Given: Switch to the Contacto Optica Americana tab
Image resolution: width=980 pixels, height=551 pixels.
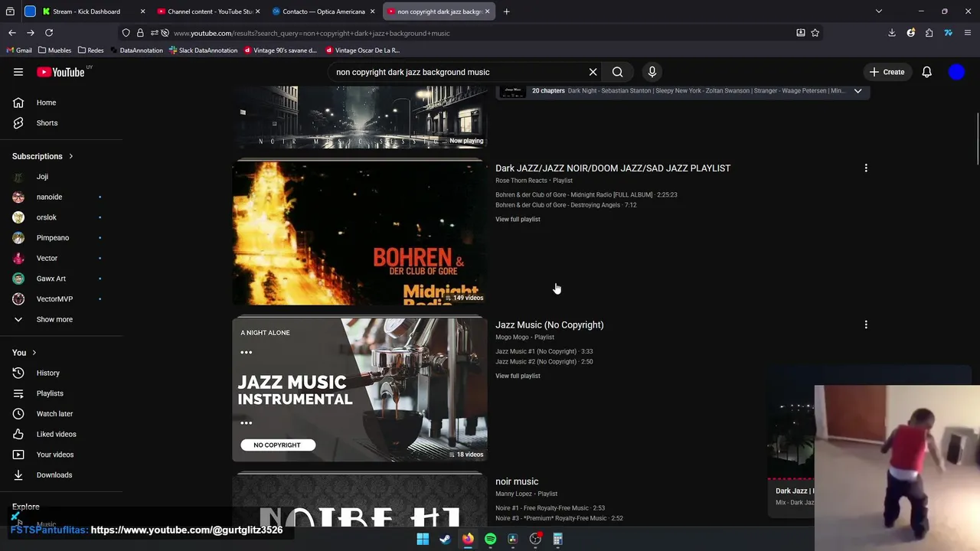Looking at the screenshot, I should coord(323,11).
